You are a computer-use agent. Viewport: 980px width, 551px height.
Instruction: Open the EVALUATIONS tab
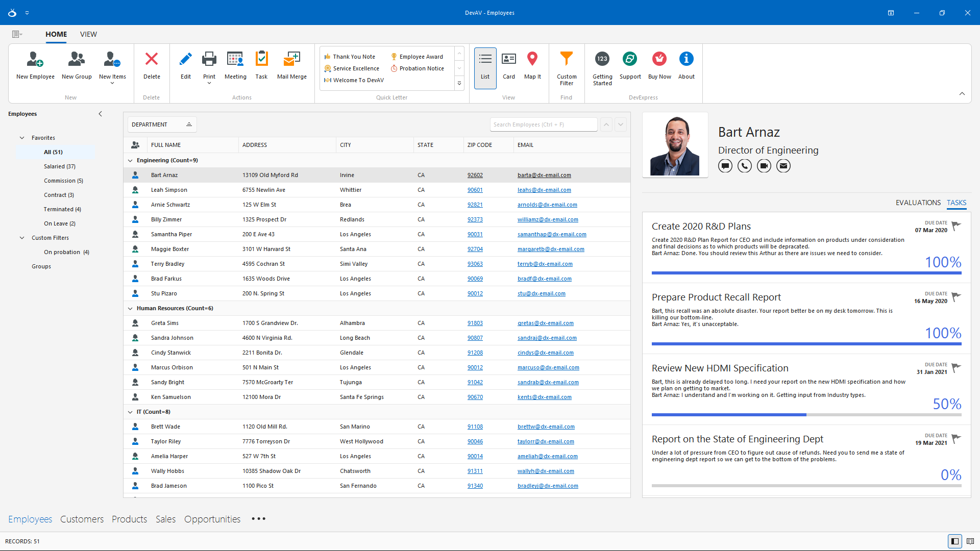pos(918,203)
